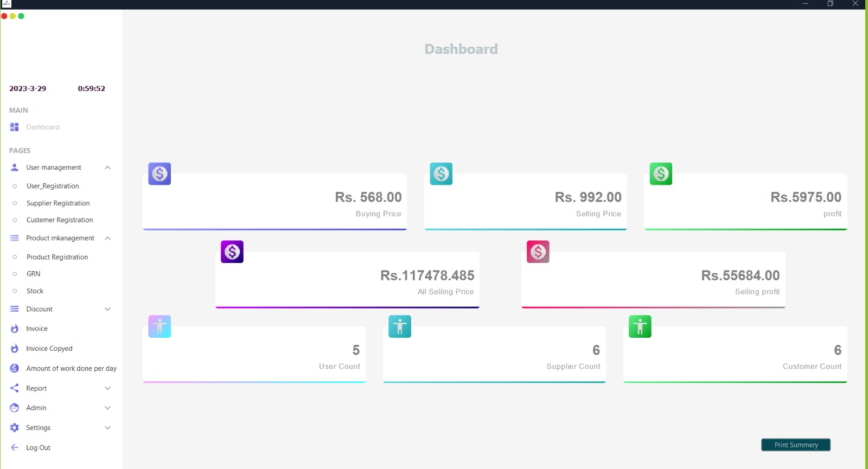Collapse the User management section
Viewport: 868px width, 469px height.
pos(107,168)
